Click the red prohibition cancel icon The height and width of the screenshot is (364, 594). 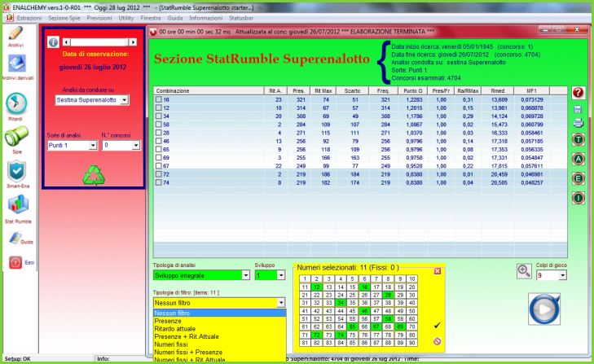[438, 341]
